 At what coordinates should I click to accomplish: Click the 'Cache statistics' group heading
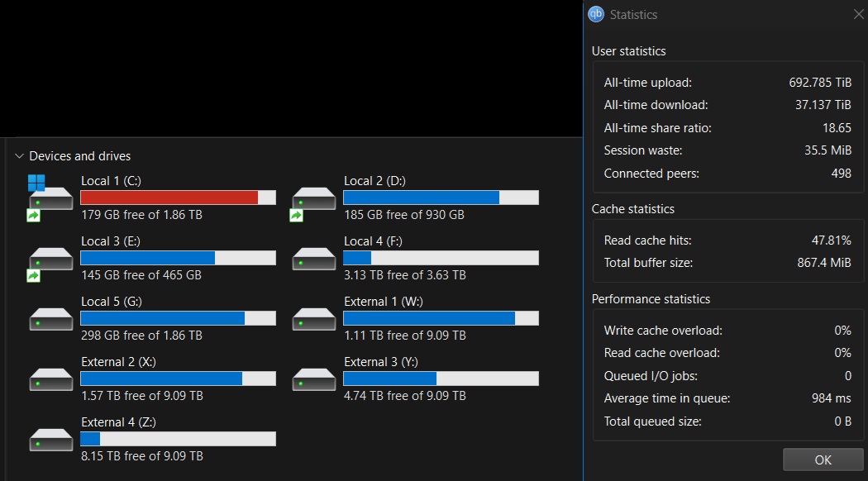click(632, 208)
